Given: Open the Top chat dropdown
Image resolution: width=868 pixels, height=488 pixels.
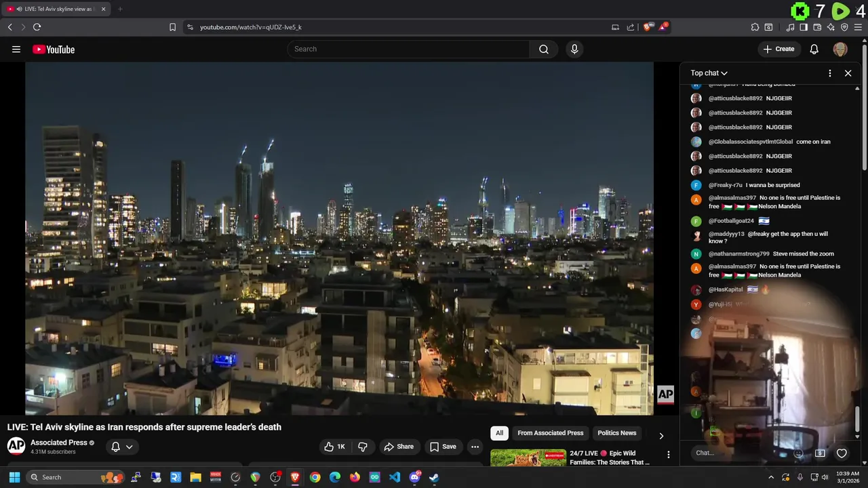Looking at the screenshot, I should coord(709,73).
